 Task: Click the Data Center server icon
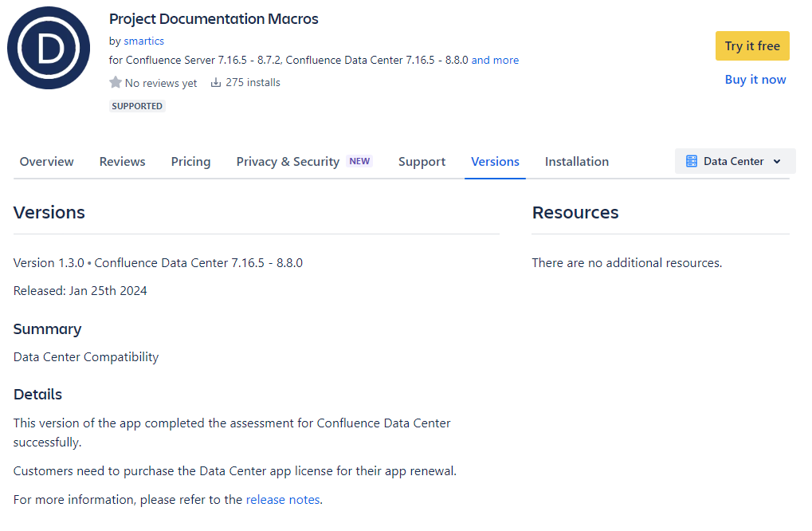(691, 161)
